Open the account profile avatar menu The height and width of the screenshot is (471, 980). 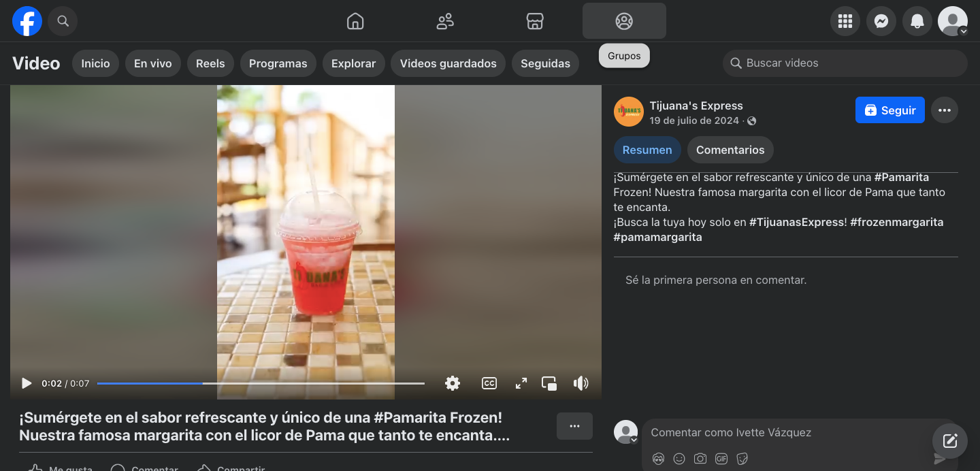[953, 21]
